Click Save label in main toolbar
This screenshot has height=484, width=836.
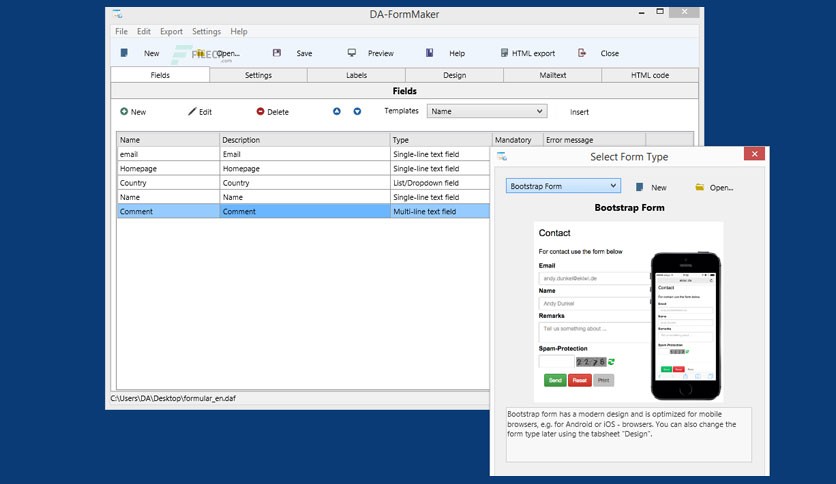[x=304, y=53]
